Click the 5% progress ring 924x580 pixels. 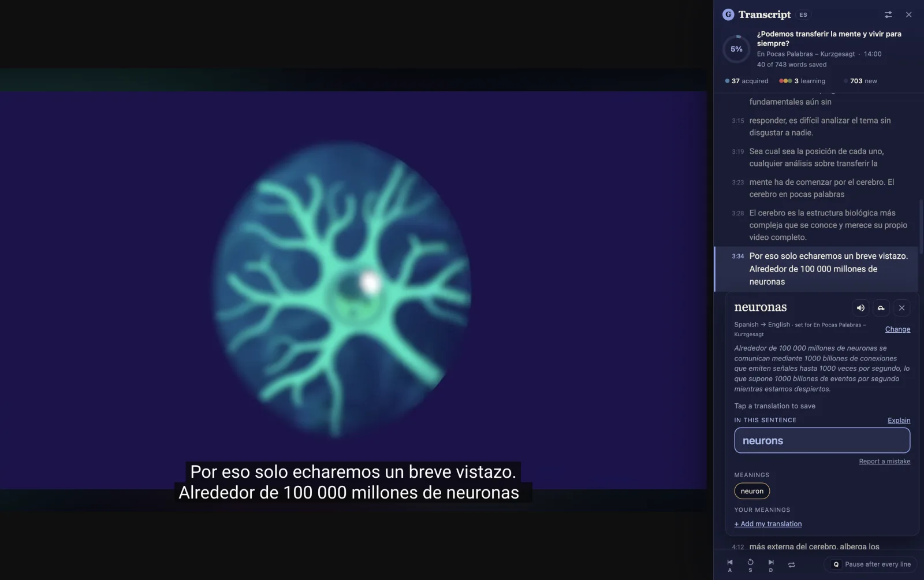[736, 49]
